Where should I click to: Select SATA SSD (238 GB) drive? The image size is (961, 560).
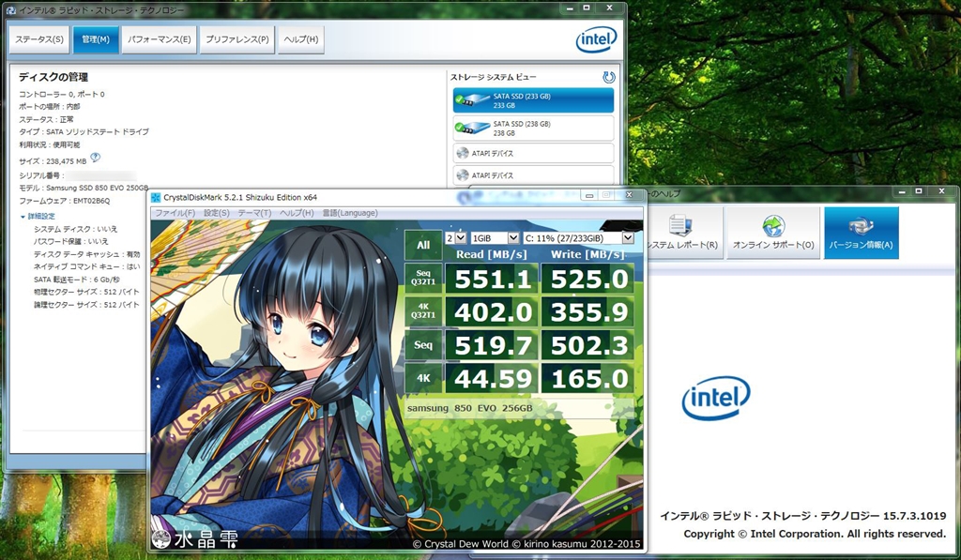(x=533, y=129)
